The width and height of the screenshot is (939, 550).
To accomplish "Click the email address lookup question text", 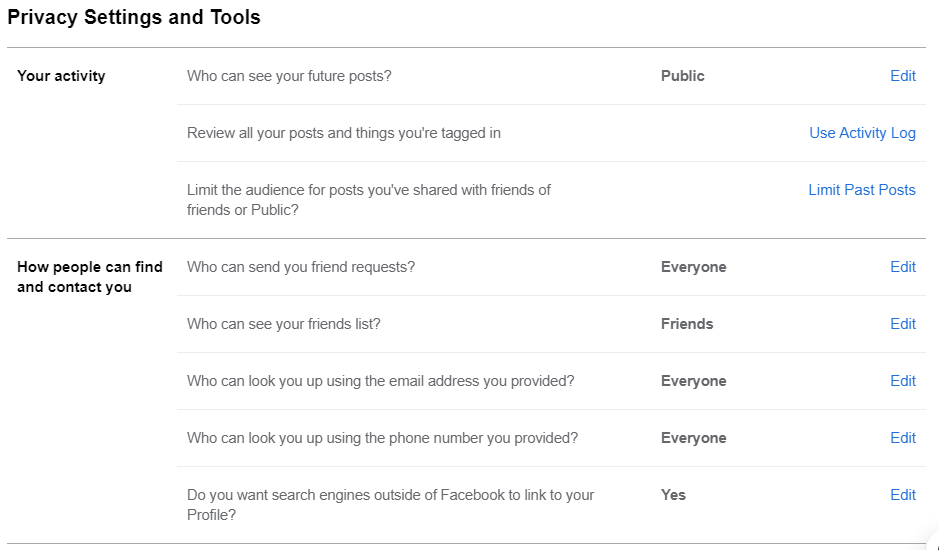I will (x=381, y=381).
